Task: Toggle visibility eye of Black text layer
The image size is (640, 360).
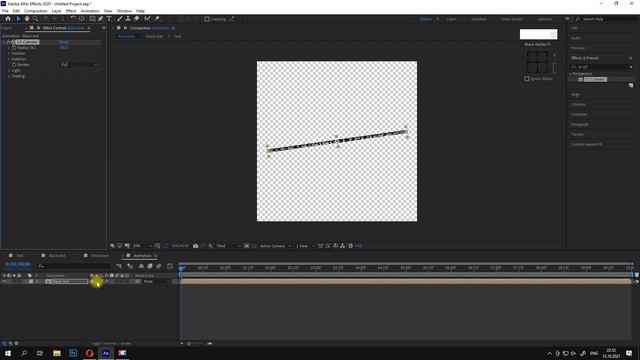Action: pos(4,282)
